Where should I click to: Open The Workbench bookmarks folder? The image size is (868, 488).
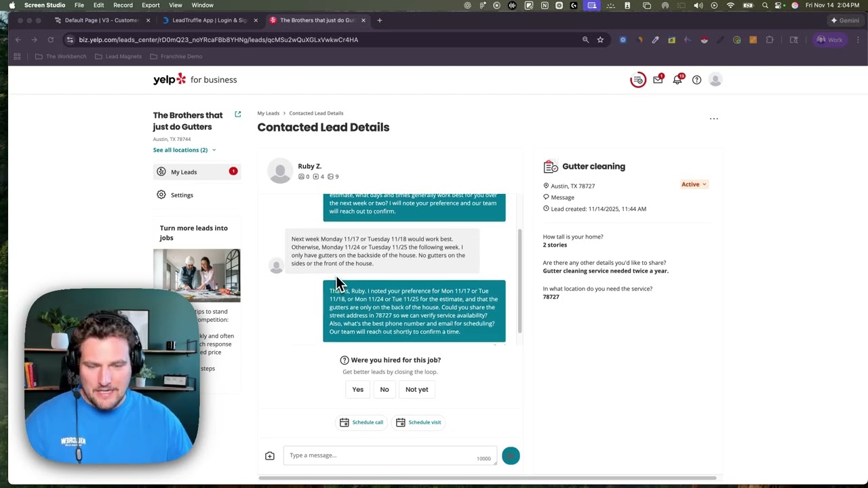click(x=60, y=56)
